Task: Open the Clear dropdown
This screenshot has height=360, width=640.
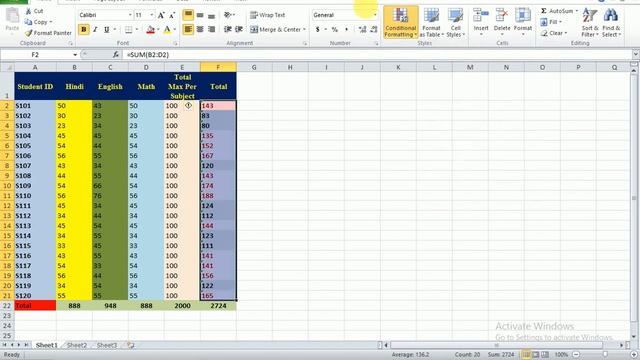Action: (553, 33)
